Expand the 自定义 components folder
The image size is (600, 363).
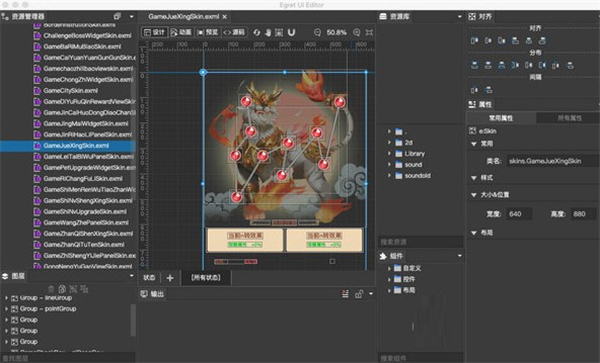[389, 268]
